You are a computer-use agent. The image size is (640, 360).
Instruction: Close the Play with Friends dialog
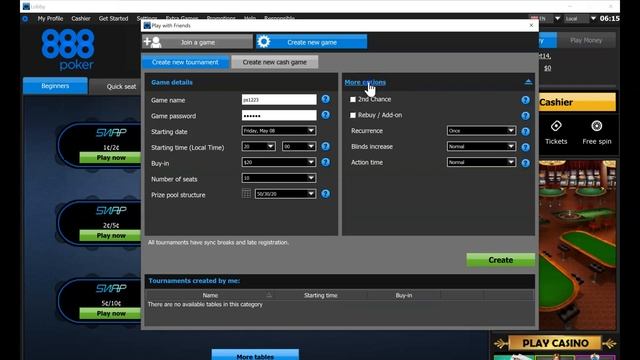[x=531, y=25]
